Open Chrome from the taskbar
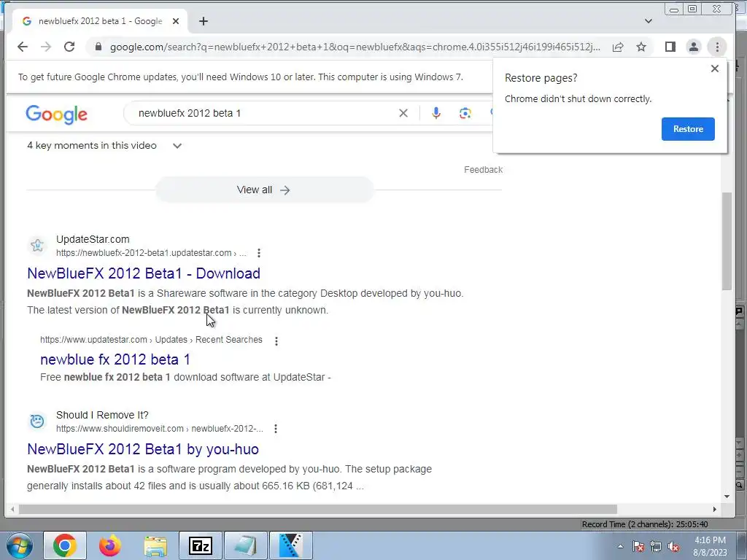747x560 pixels. (x=65, y=545)
